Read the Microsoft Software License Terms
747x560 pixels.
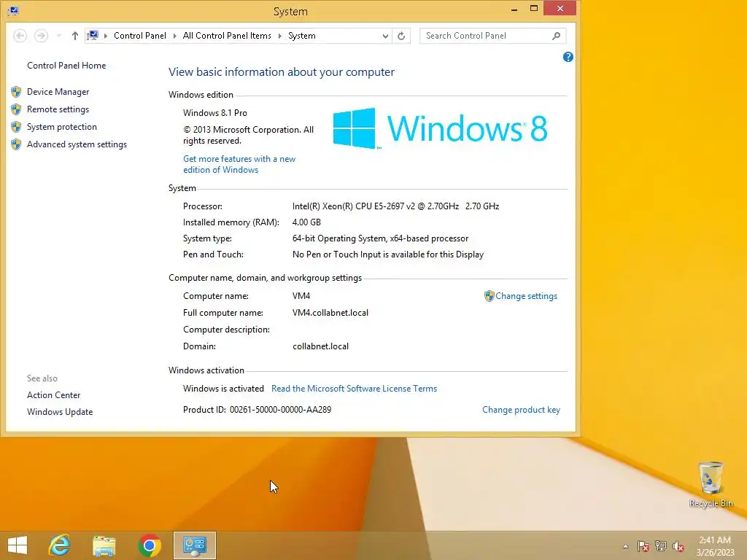[x=354, y=389]
